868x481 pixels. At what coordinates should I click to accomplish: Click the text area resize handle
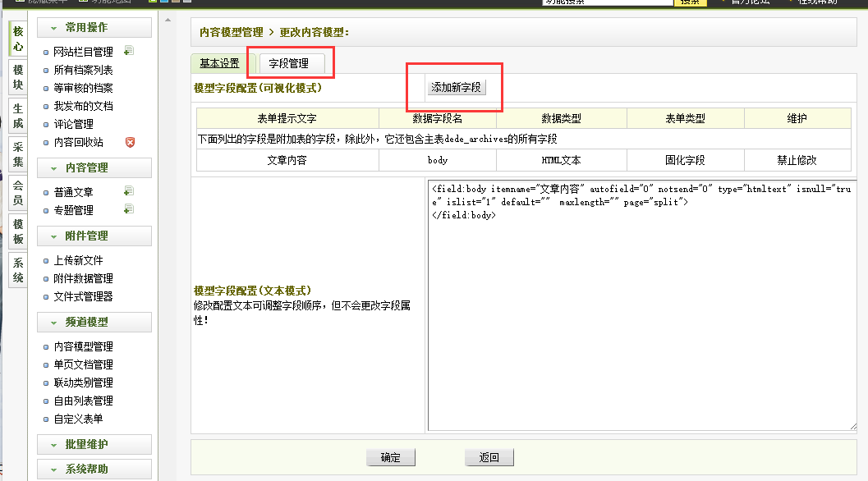853,426
